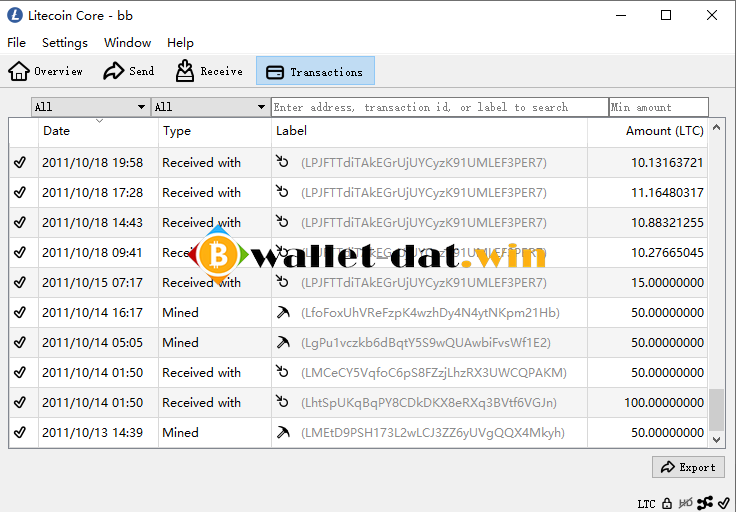Select amount 11.16480317
The height and width of the screenshot is (512, 736).
click(x=667, y=192)
